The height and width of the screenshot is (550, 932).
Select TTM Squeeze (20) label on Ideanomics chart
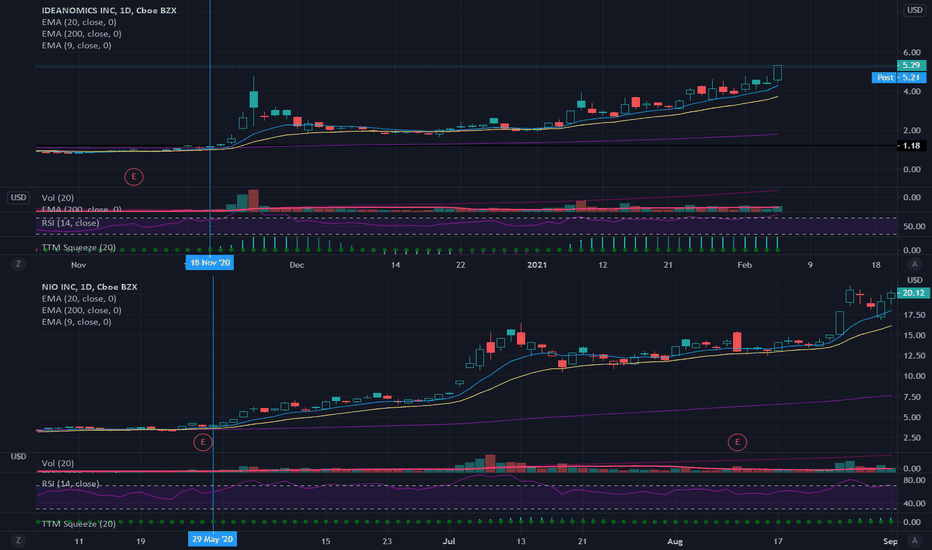pyautogui.click(x=78, y=247)
